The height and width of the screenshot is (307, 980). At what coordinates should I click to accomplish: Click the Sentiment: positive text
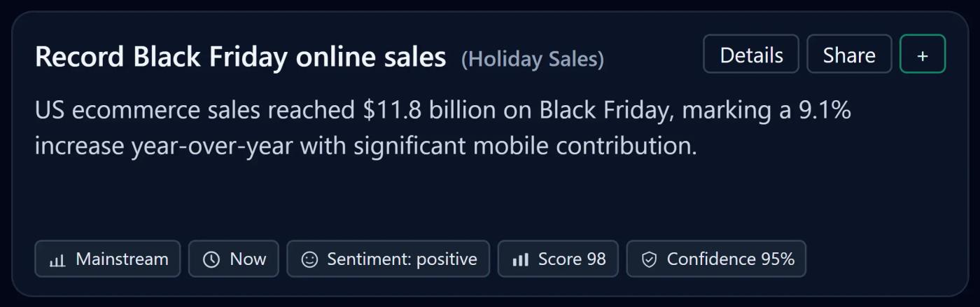(402, 259)
